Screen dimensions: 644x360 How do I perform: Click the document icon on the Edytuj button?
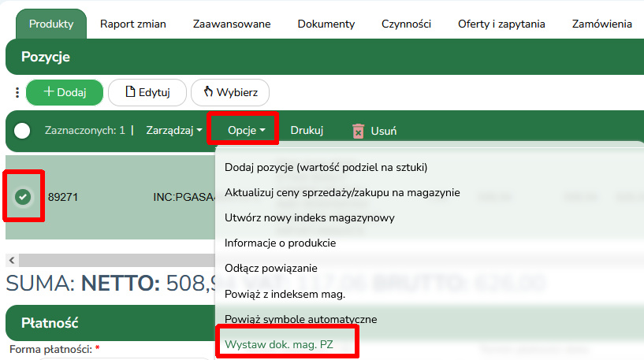(x=130, y=91)
